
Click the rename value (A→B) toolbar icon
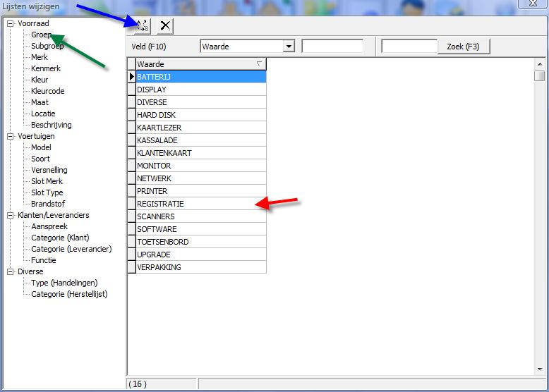[143, 26]
